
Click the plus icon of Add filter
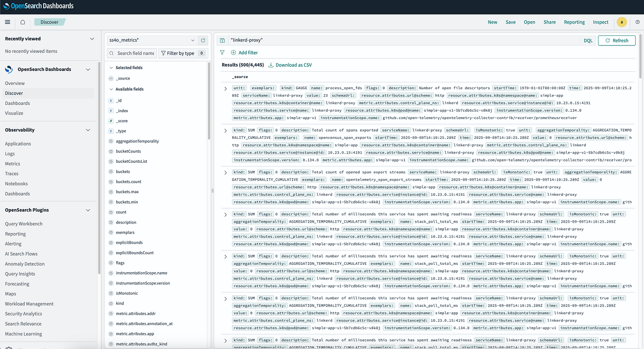pyautogui.click(x=233, y=53)
